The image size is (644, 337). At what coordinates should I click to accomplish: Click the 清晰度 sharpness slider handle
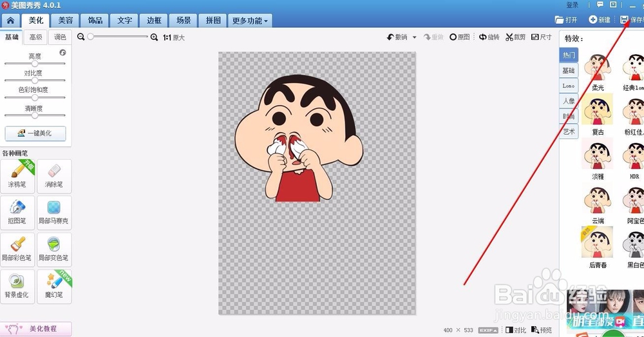[x=35, y=115]
